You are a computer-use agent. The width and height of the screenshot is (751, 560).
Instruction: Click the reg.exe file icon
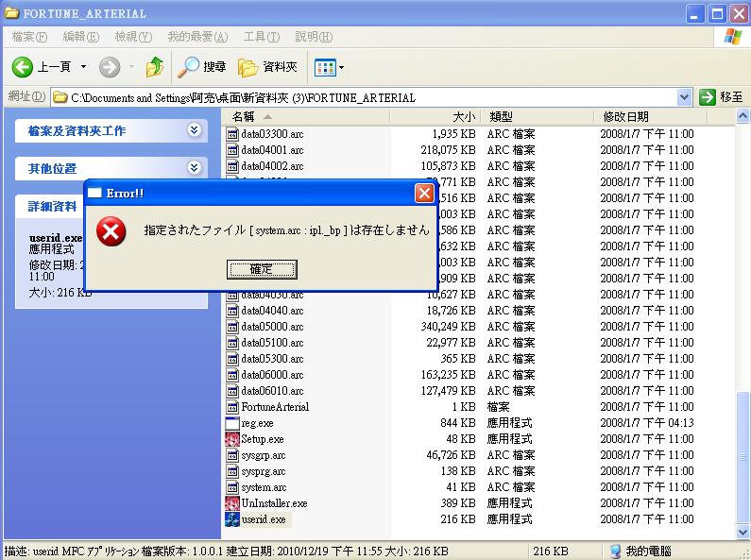click(x=232, y=423)
